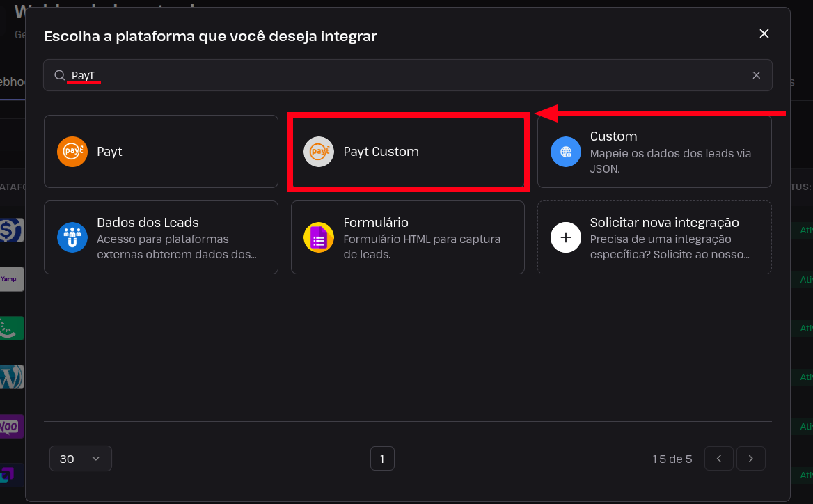Go to the next page arrow

[x=751, y=458]
